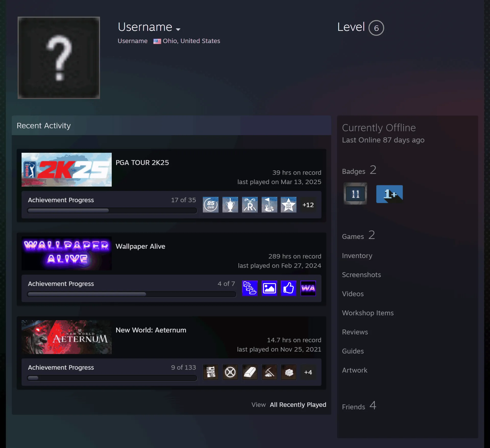This screenshot has width=490, height=448.
Task: Open the Badges 2 section
Action: (359, 170)
